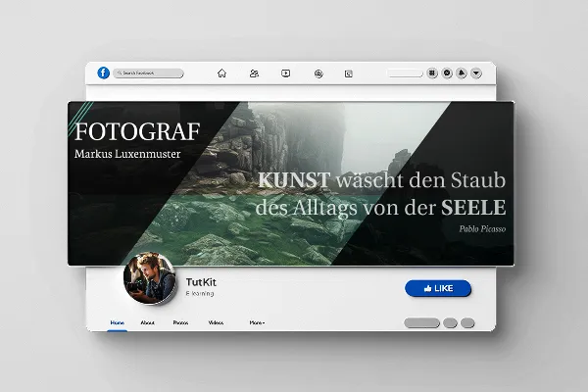Click the blue LIKE button
The image size is (588, 392).
438,288
